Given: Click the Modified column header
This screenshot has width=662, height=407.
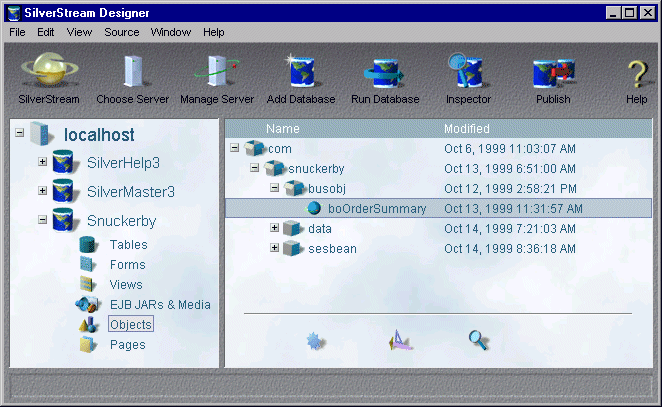Looking at the screenshot, I should [467, 128].
